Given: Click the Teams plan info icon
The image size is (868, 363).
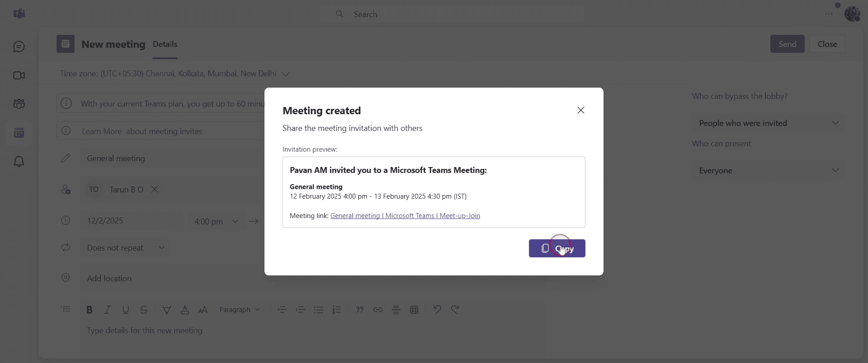Looking at the screenshot, I should coord(66,103).
